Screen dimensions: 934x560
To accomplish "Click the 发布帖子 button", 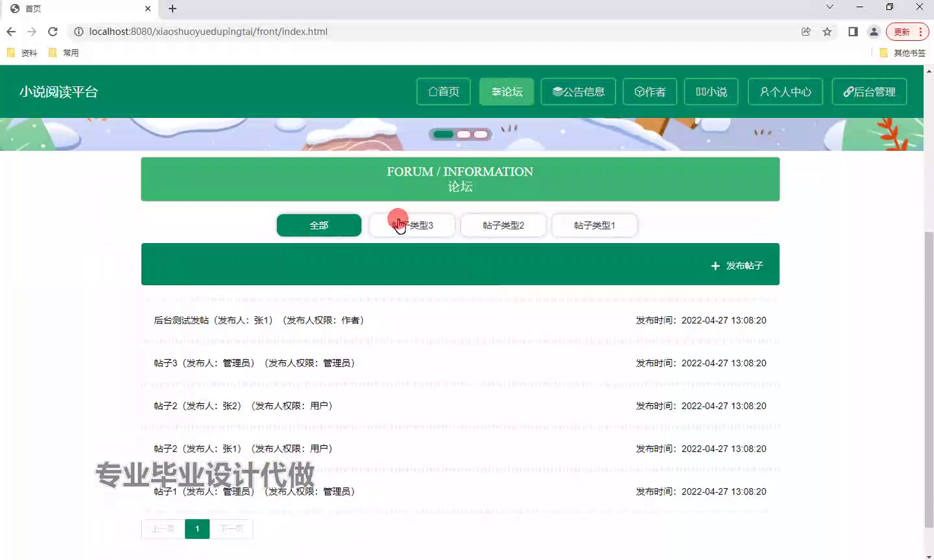I will 737,266.
